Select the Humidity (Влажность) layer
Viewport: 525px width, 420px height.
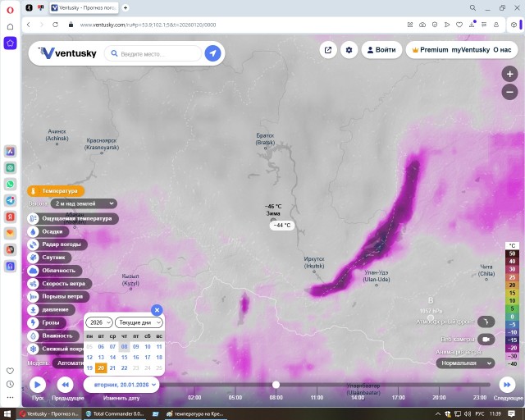[x=52, y=336]
